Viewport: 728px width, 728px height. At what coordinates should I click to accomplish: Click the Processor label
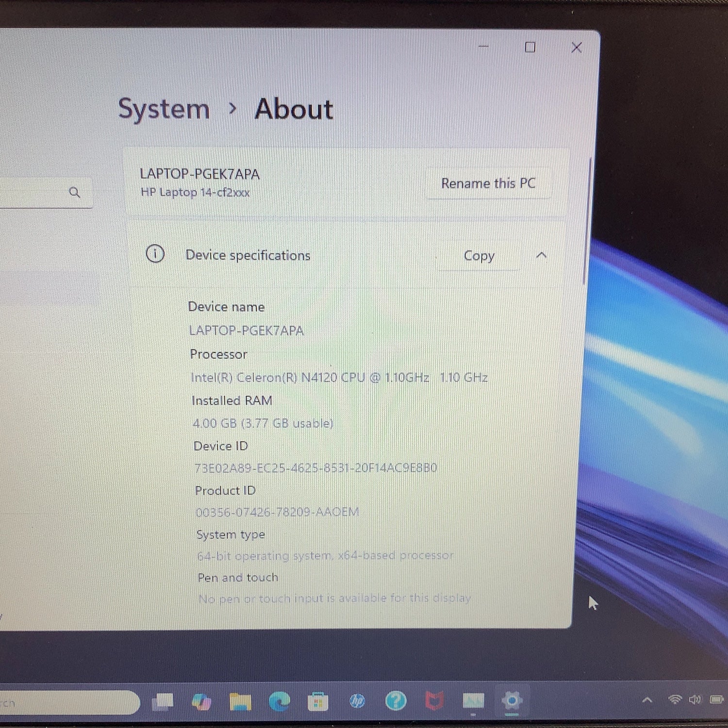click(x=218, y=354)
